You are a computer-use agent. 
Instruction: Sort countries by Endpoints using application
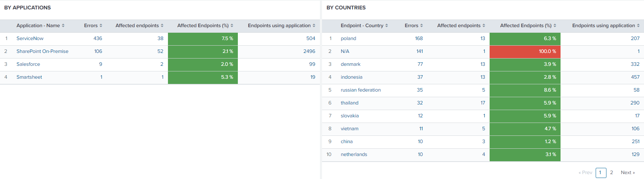[x=638, y=26]
